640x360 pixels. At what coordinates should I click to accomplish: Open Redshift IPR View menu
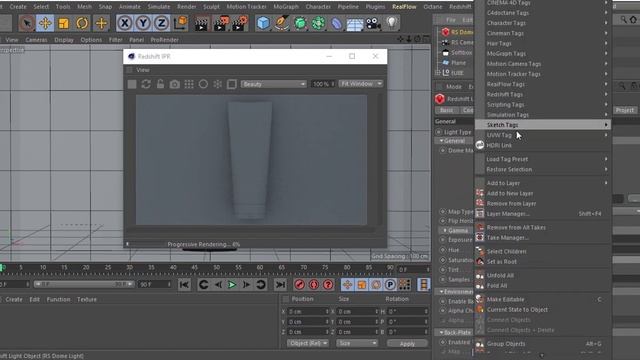coord(143,70)
